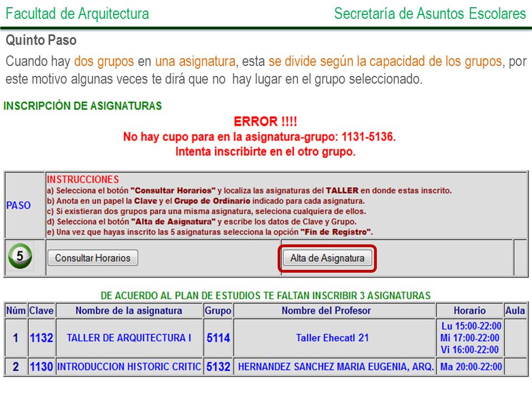Click the Grupo column header

coord(218,310)
